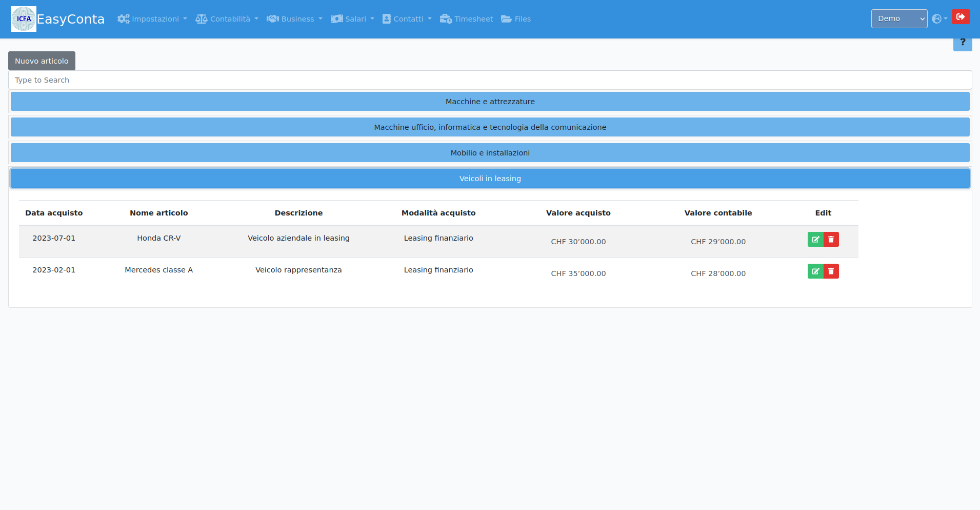This screenshot has width=980, height=510.
Task: Click the EasyConta brand title
Action: click(71, 19)
